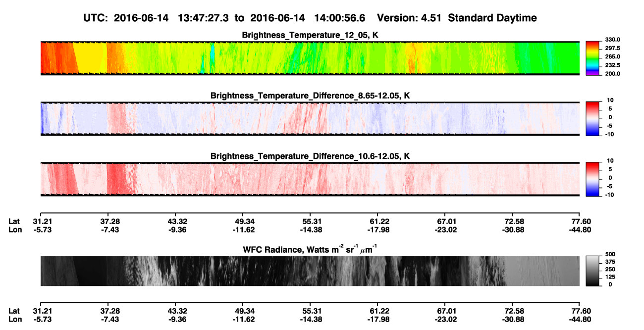Click the Brightness Temperature 12.05 image strip
The height and width of the screenshot is (330, 644).
tap(310, 58)
